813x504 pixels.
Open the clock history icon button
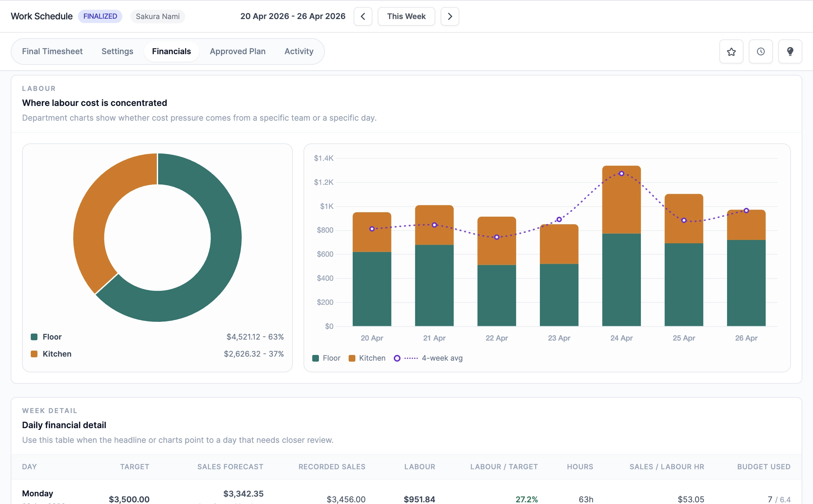761,51
